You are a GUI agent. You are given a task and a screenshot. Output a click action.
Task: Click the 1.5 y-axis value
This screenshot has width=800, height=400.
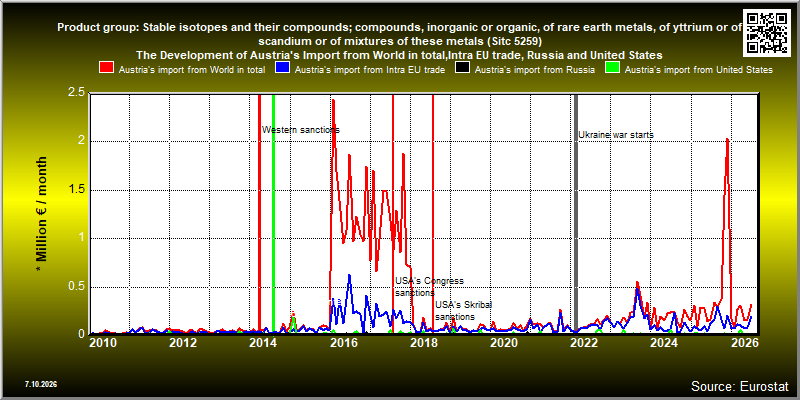pos(76,190)
